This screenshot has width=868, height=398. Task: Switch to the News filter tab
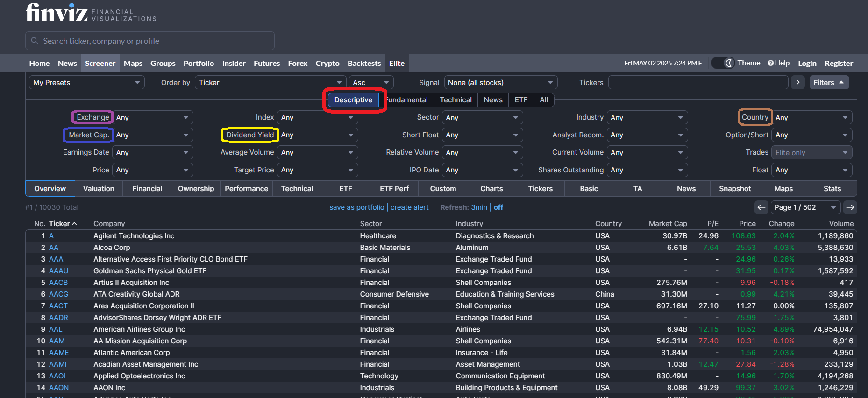click(x=493, y=100)
